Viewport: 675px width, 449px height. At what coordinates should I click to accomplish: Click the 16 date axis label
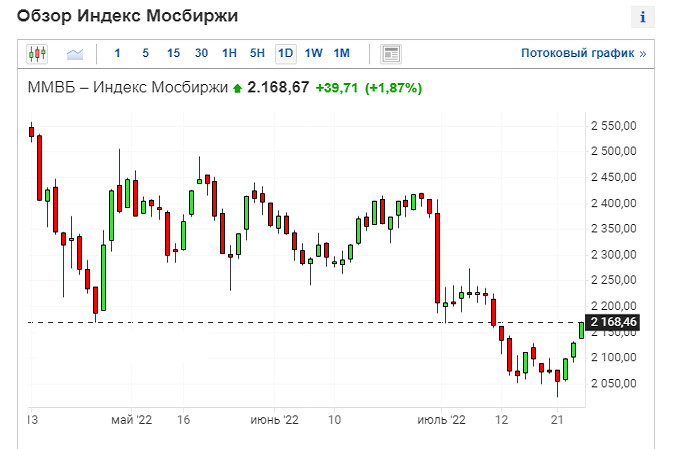pos(183,420)
